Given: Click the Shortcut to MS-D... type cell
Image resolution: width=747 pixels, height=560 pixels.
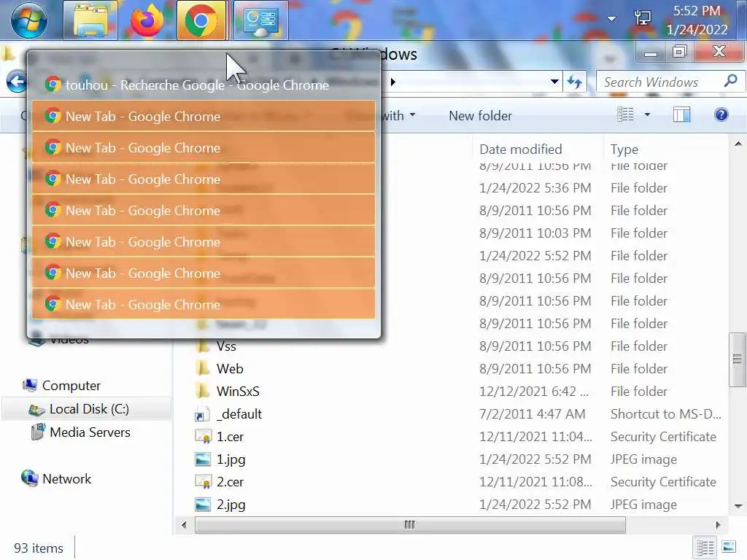Looking at the screenshot, I should point(665,414).
